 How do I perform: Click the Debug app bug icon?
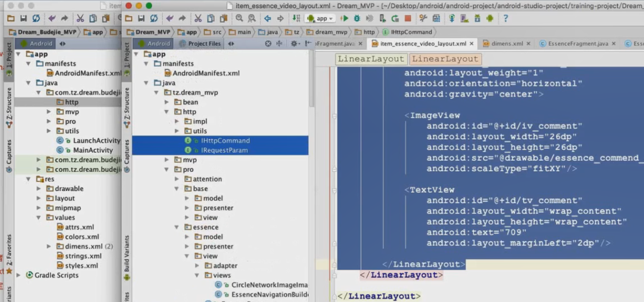(x=357, y=19)
